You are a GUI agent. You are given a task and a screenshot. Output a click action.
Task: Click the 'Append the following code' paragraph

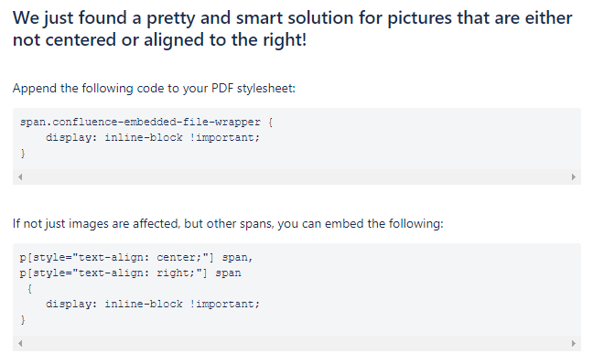pos(154,89)
